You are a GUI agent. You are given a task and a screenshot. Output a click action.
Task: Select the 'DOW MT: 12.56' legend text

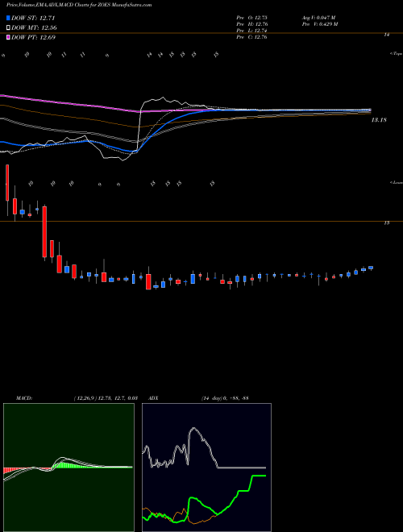[35, 28]
